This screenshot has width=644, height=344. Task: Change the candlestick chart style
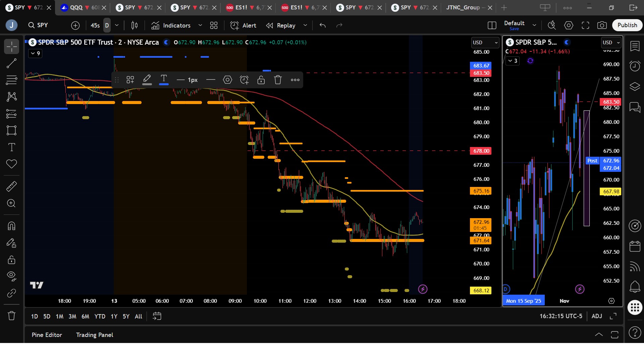click(135, 25)
